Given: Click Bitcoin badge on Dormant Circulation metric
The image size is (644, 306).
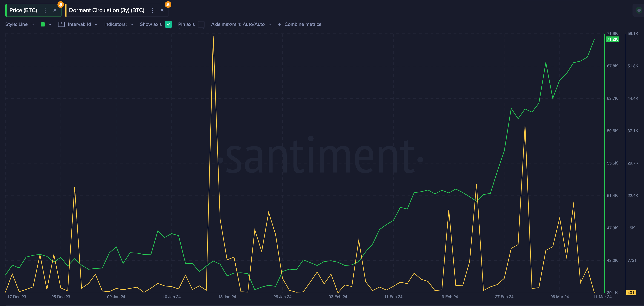Looking at the screenshot, I should (x=168, y=5).
